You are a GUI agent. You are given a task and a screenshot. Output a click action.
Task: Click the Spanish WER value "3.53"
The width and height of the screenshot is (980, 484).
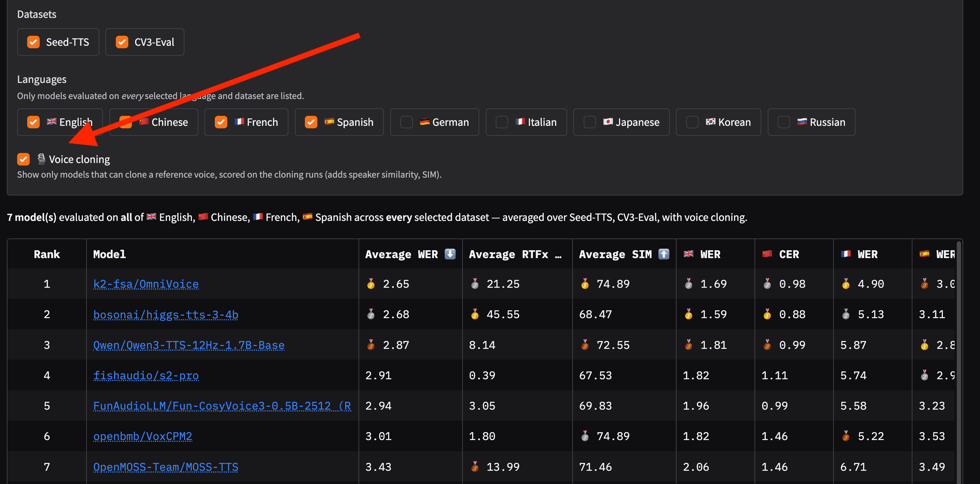click(x=932, y=436)
